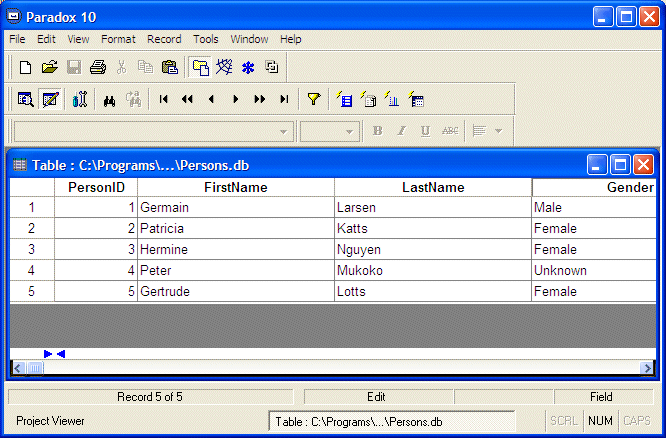Print the table with the printer icon
Viewport: 666px width, 438px height.
pos(98,67)
